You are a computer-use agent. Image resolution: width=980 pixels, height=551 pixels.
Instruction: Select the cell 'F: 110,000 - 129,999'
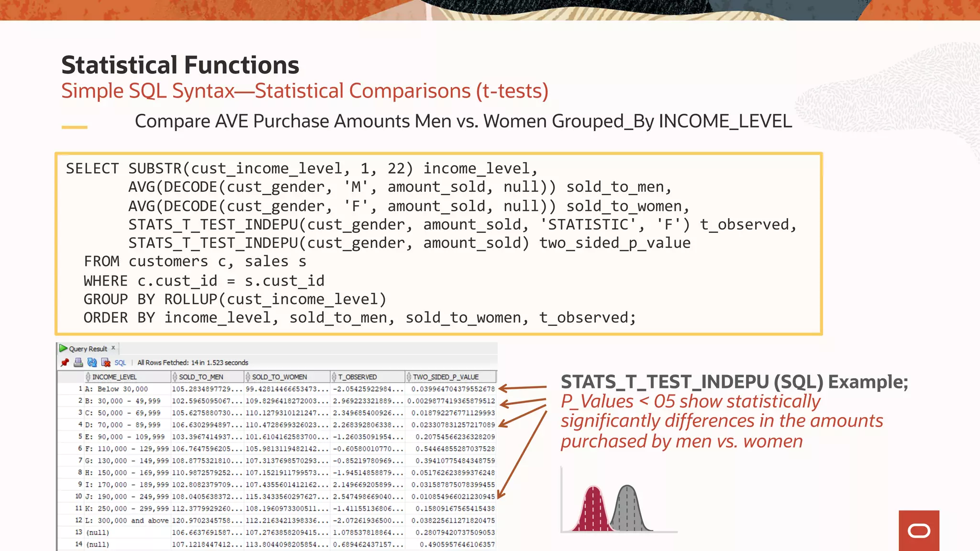coord(127,449)
